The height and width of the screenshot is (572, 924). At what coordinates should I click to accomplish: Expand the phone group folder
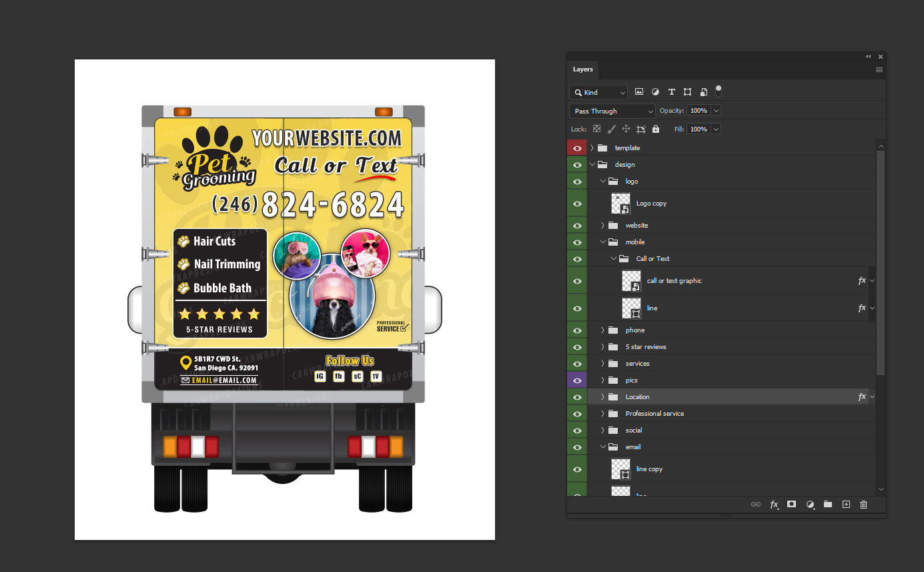602,330
